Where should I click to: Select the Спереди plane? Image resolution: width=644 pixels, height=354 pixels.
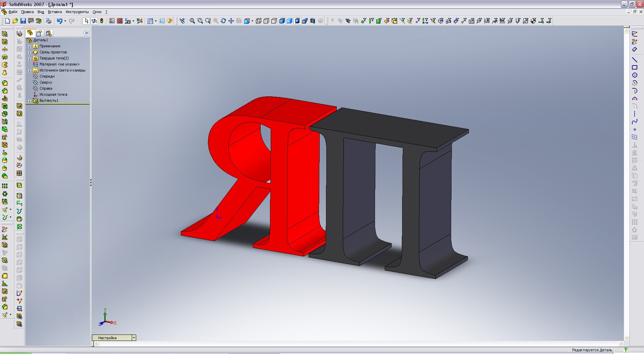[x=47, y=77]
